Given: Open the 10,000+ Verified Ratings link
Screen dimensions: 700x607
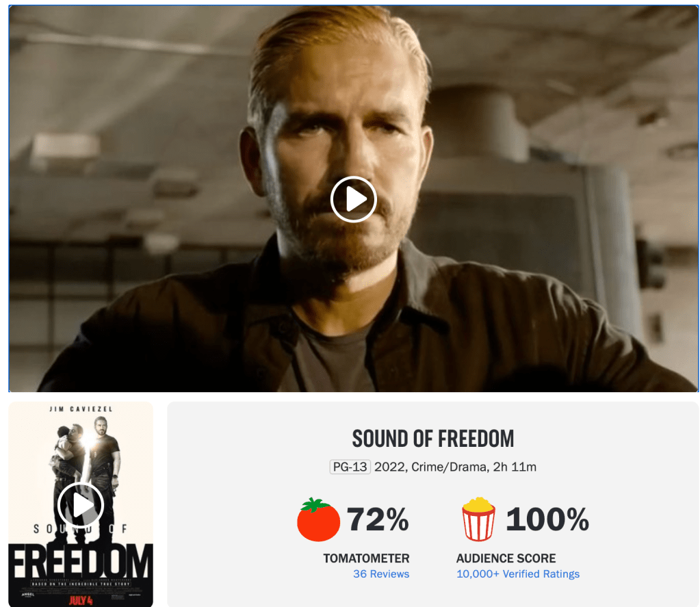Looking at the screenshot, I should (518, 574).
